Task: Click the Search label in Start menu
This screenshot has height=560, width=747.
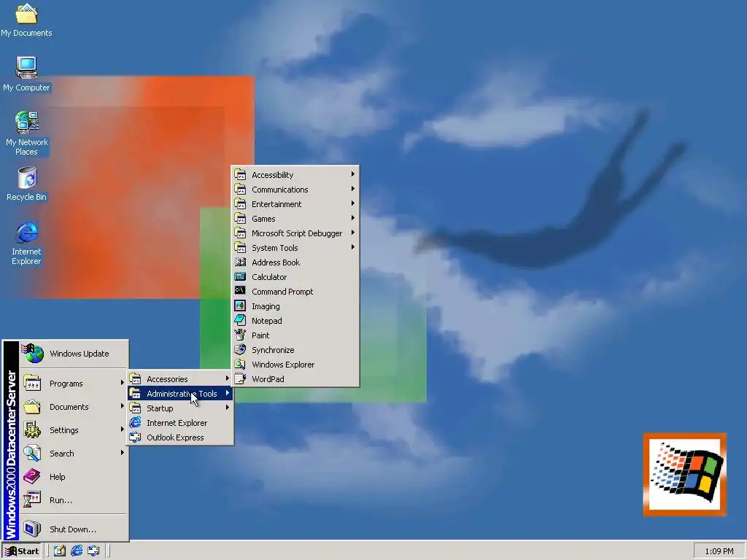Action: tap(62, 454)
